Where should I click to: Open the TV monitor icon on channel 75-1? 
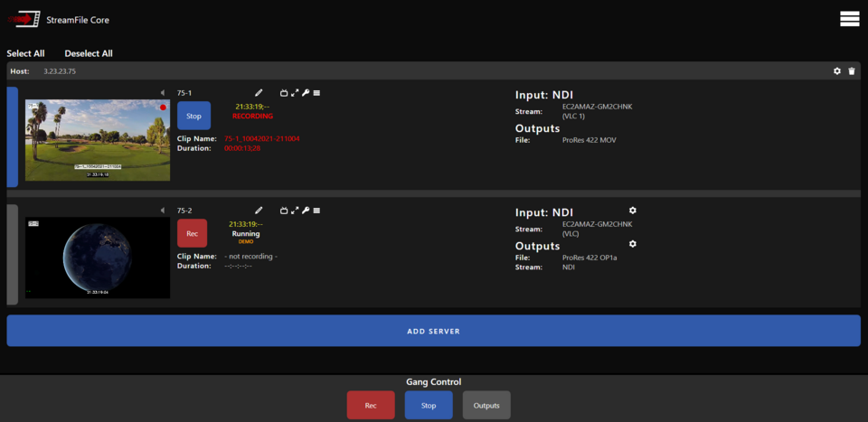click(x=284, y=92)
